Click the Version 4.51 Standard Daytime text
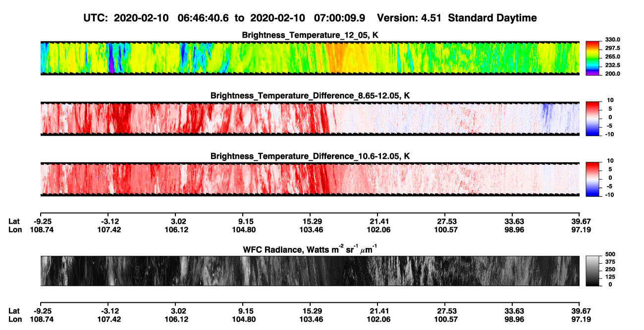 [457, 18]
